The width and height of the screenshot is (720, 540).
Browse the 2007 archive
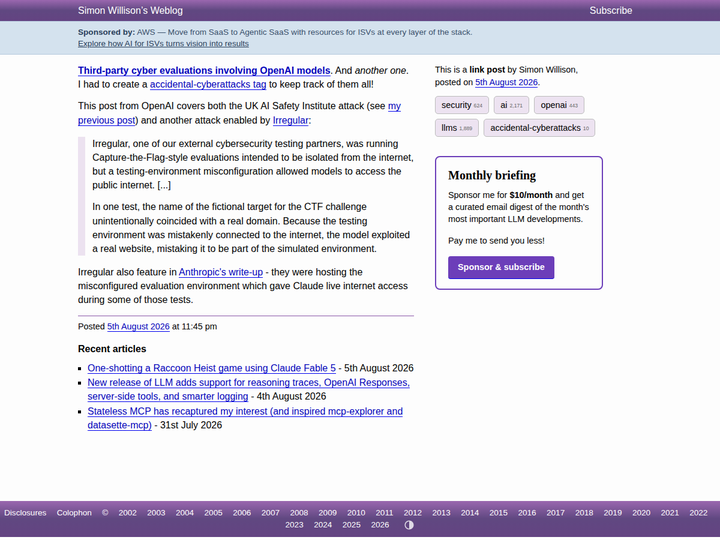tap(270, 513)
